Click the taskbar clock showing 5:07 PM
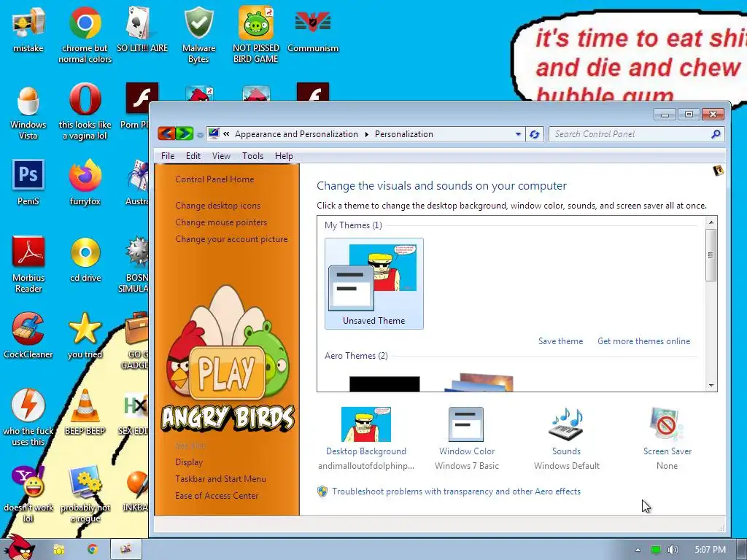This screenshot has width=747, height=560. [x=710, y=550]
